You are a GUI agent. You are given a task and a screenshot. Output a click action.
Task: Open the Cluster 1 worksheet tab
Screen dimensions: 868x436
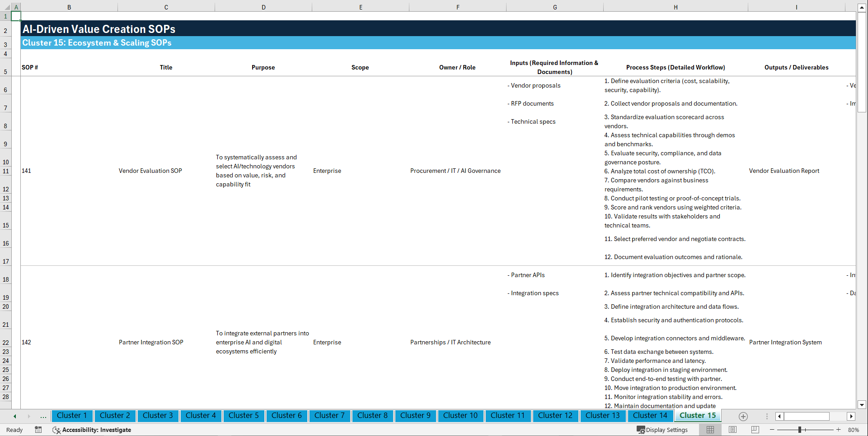[72, 416]
